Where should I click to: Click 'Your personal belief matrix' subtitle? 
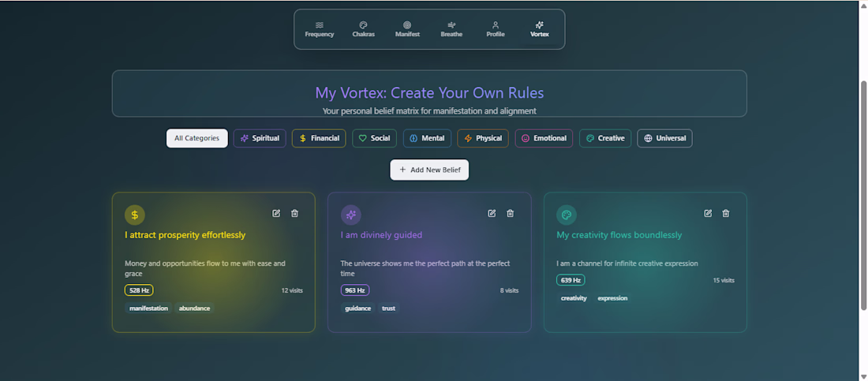[429, 110]
